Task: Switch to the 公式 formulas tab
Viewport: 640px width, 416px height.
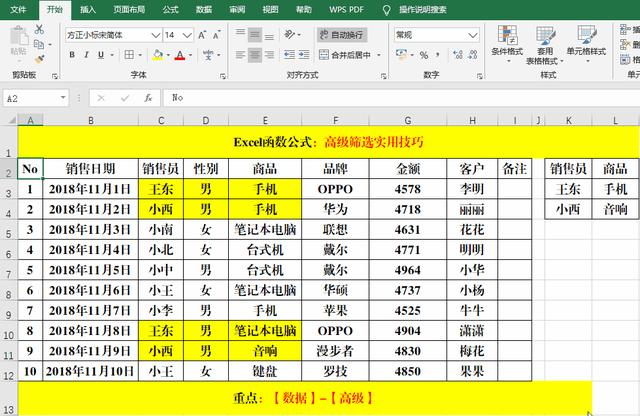Action: 170,9
